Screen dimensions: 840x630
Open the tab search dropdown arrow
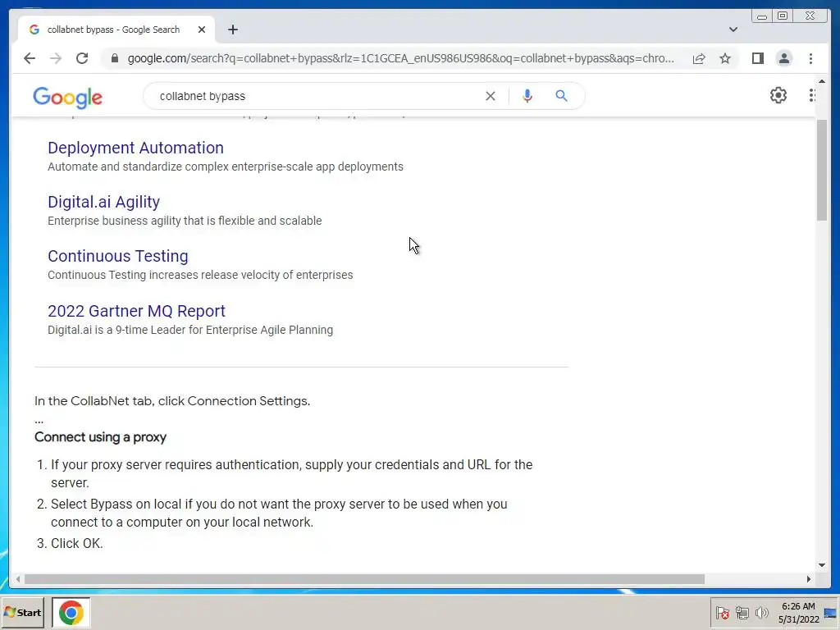(x=733, y=30)
